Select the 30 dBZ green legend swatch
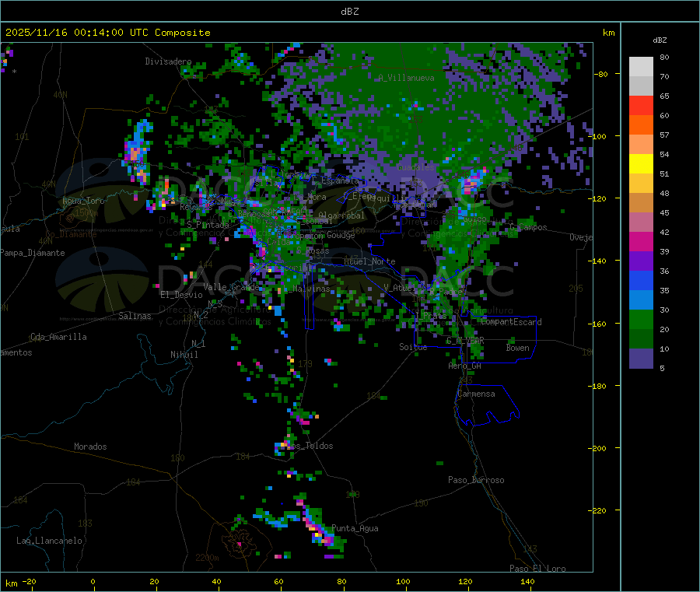 [641, 320]
